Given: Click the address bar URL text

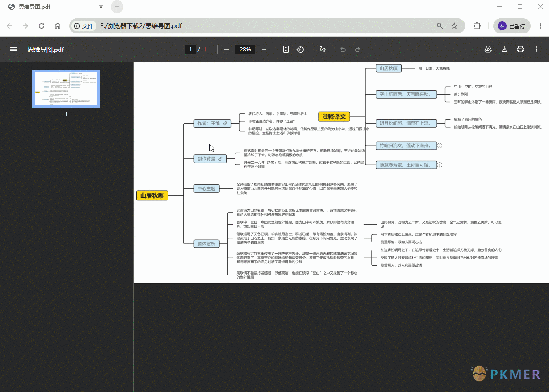Looking at the screenshot, I should point(141,26).
